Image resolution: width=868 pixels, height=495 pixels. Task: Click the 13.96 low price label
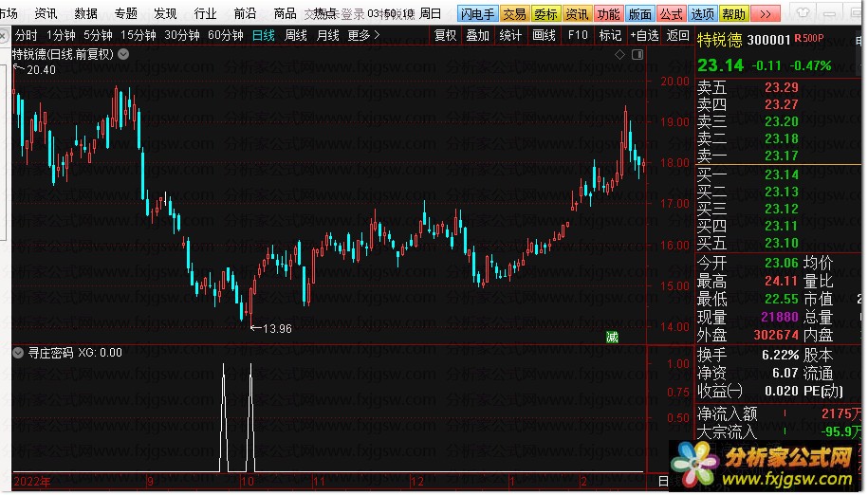click(x=277, y=329)
